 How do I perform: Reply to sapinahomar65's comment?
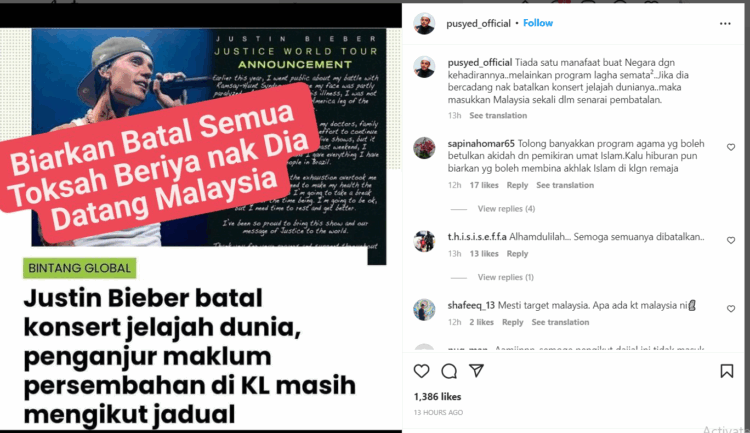517,185
